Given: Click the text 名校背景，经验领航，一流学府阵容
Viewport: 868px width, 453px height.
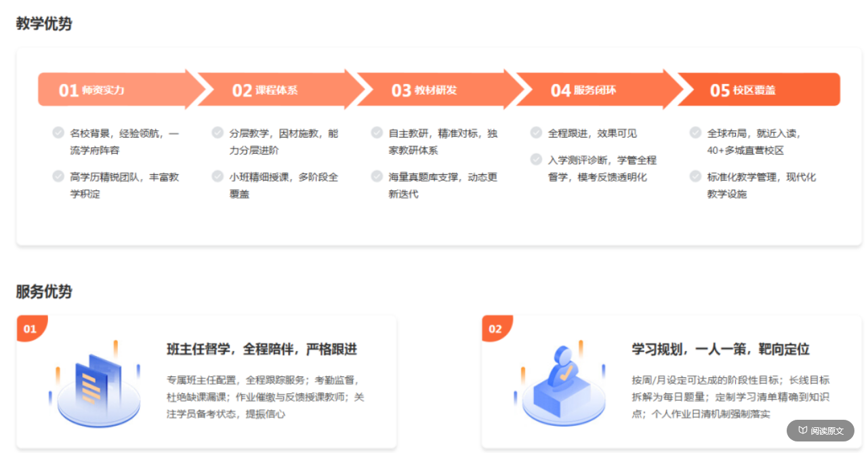Looking at the screenshot, I should pyautogui.click(x=125, y=142).
